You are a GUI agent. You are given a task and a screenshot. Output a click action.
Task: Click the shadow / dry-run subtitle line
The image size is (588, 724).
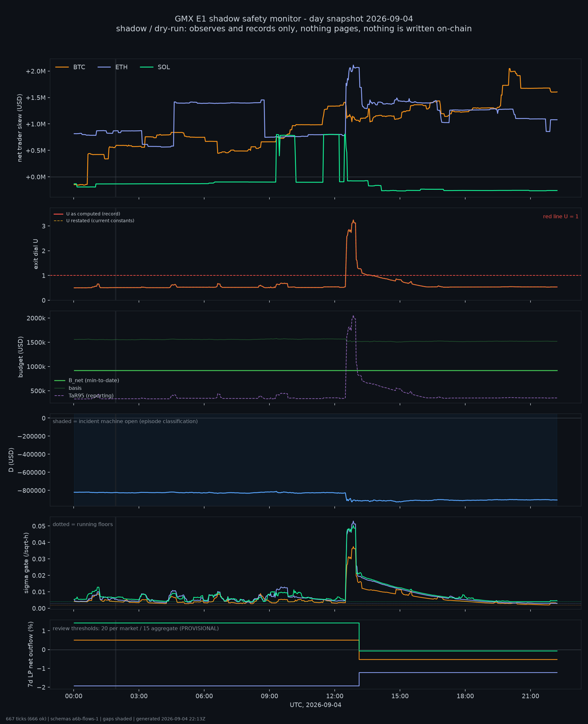(x=294, y=28)
